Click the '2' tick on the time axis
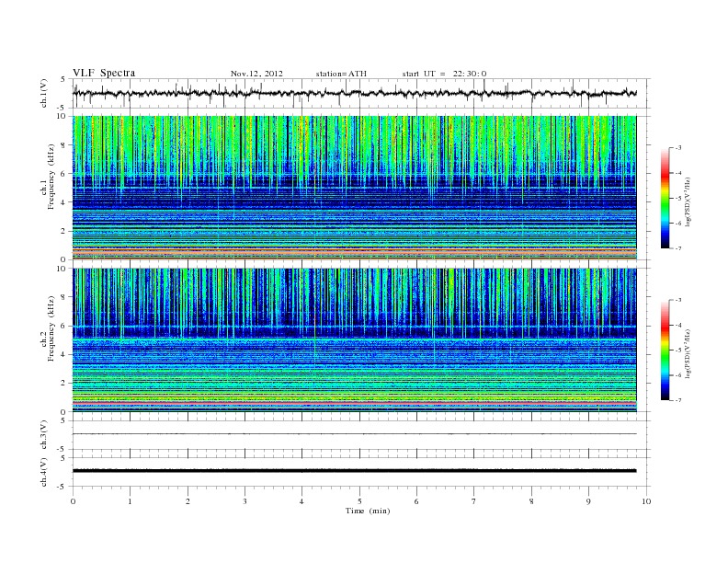Image resolution: width=728 pixels, height=563 pixels. 188,501
